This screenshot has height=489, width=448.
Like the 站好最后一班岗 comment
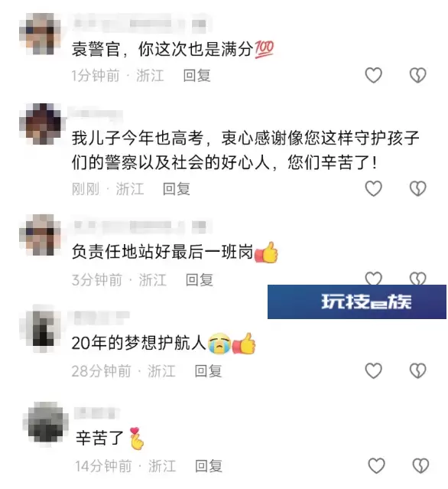[373, 279]
